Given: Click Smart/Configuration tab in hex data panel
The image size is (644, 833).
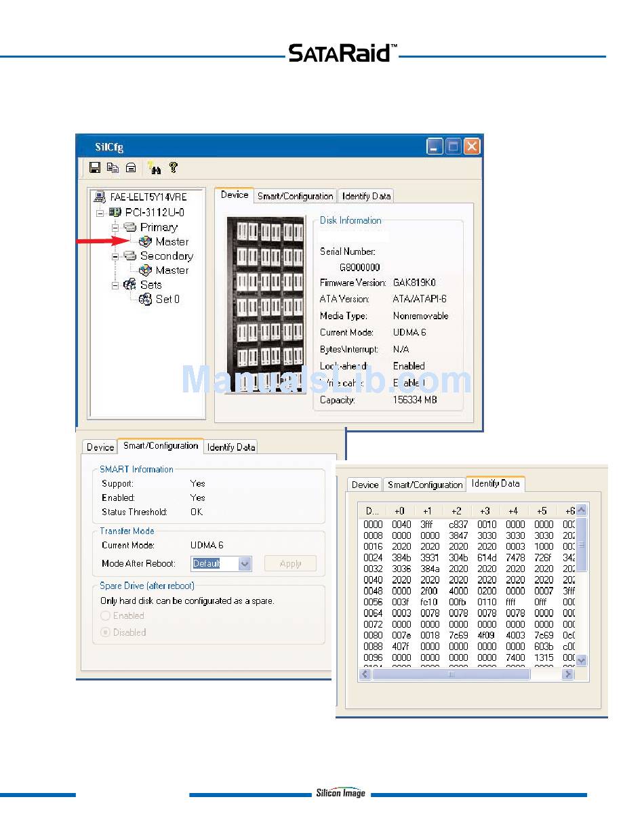Looking at the screenshot, I should point(425,485).
